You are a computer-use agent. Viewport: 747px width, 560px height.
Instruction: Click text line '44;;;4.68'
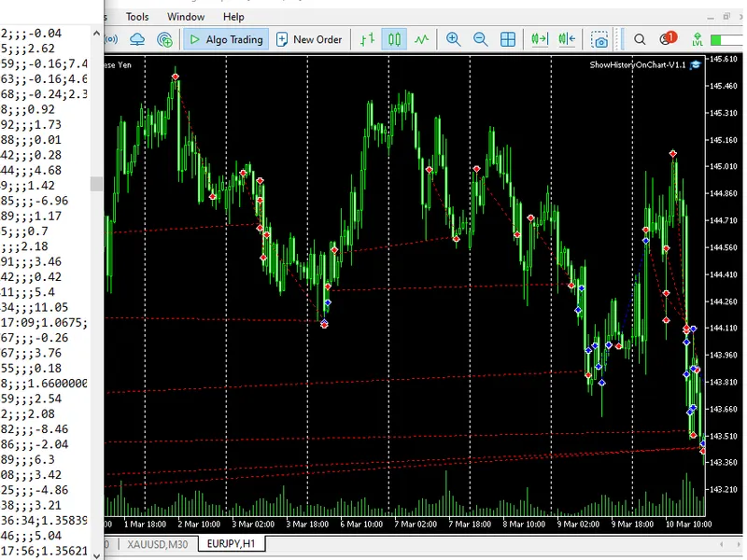tap(31, 170)
